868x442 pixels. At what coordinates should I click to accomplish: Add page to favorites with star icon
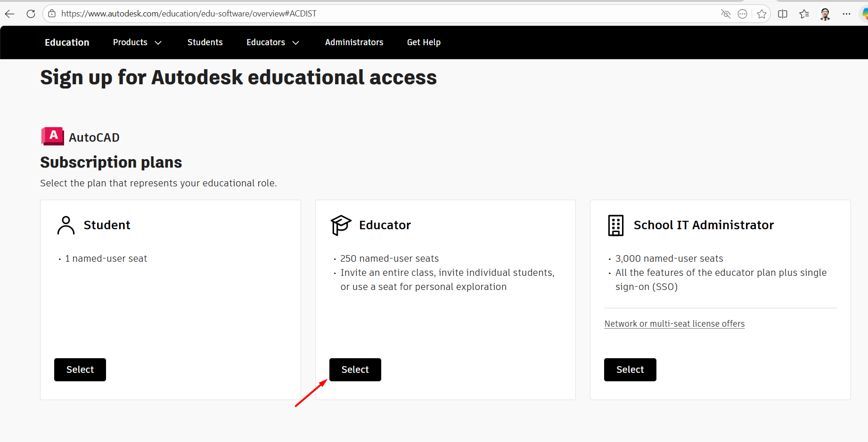click(762, 14)
